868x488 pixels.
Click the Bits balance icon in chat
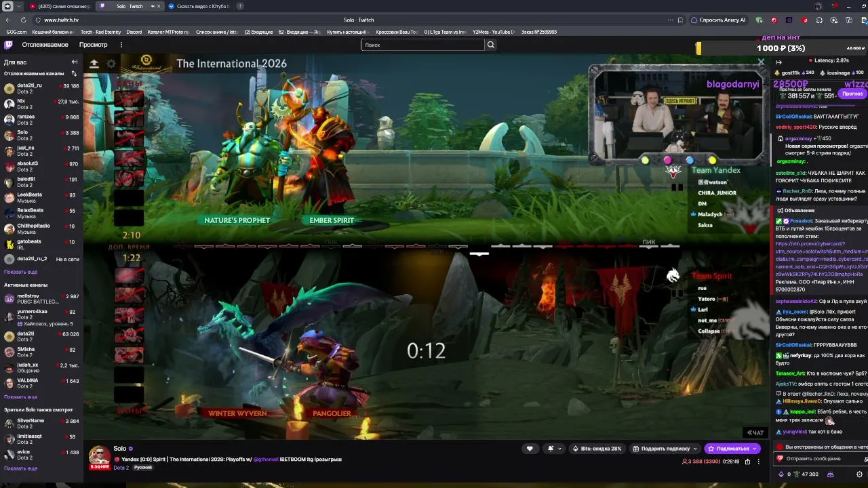(781, 474)
